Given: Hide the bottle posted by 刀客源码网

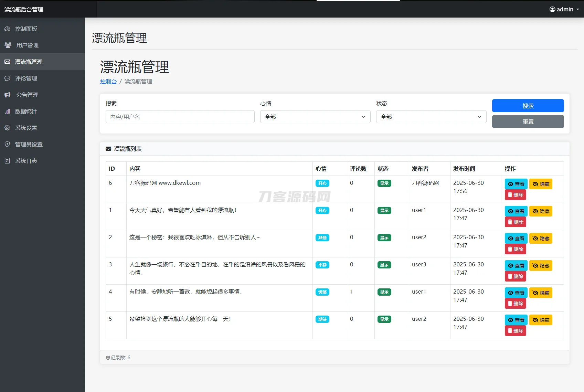Looking at the screenshot, I should [x=541, y=184].
